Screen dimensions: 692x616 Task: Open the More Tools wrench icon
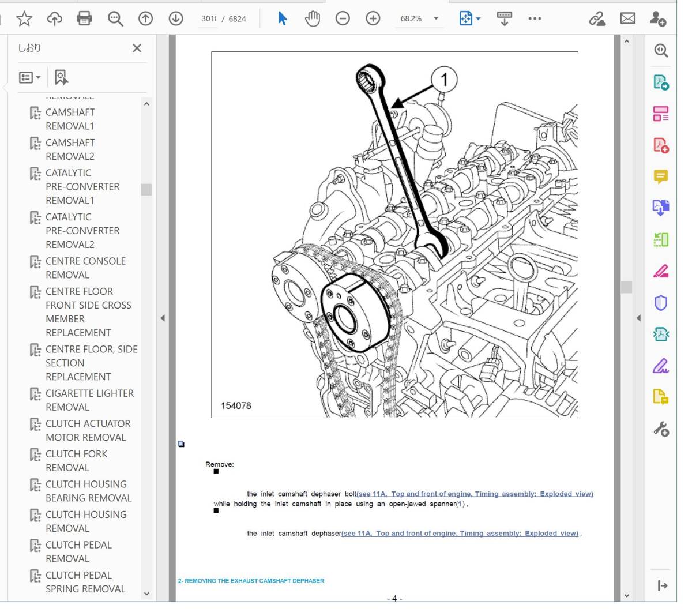[x=661, y=429]
